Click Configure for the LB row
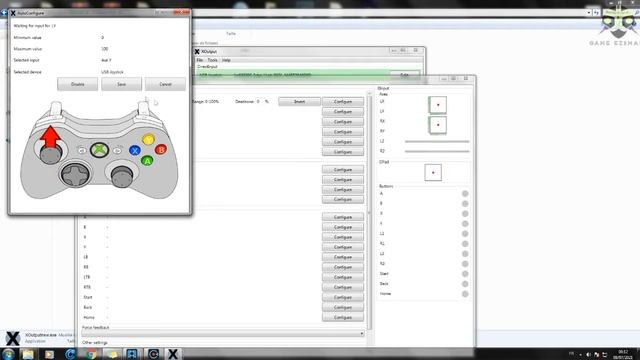Screen dimensions: 640x360 (x=343, y=257)
